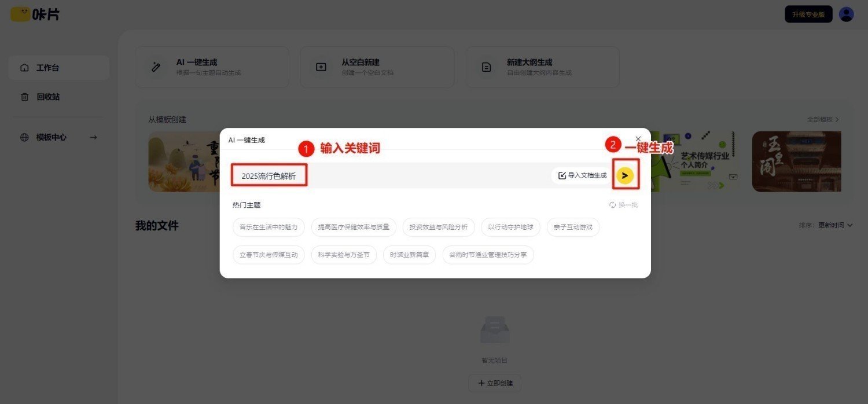The width and height of the screenshot is (868, 404).
Task: Click the 咔片 logo icon
Action: pyautogui.click(x=20, y=14)
